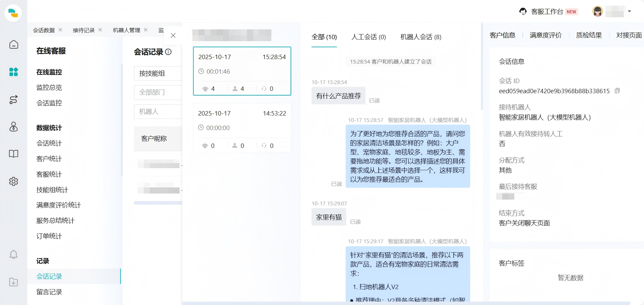The height and width of the screenshot is (305, 644).
Task: Select the 14:53:22 session record card
Action: (x=242, y=128)
